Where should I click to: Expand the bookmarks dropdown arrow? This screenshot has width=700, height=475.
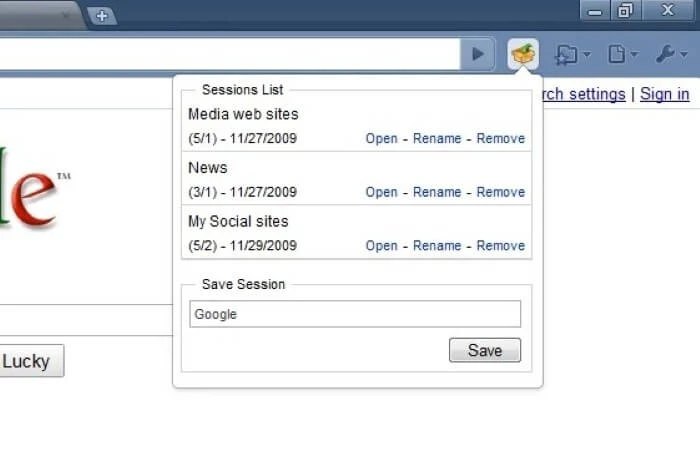point(587,55)
